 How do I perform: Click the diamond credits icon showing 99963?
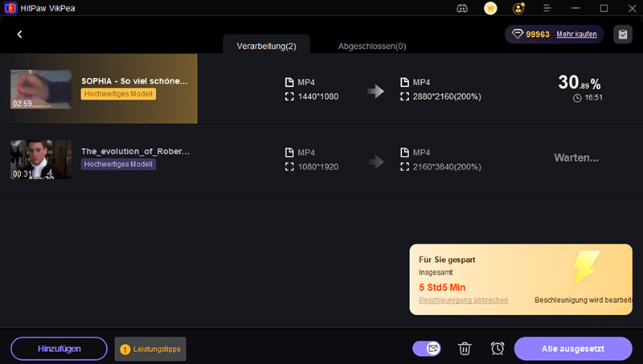(x=518, y=34)
